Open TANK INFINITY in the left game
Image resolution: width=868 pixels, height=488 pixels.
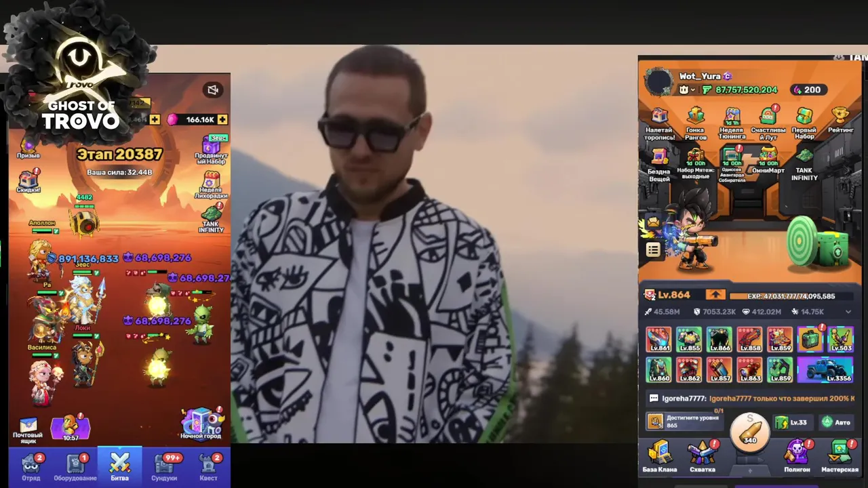tap(212, 219)
